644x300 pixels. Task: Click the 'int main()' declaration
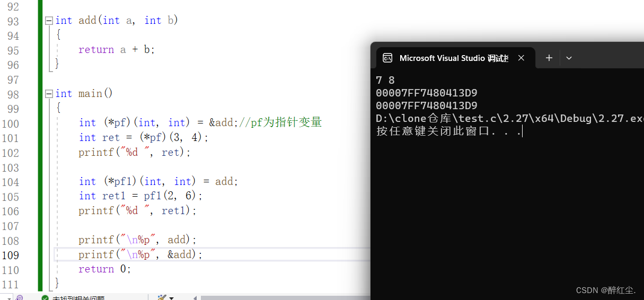[84, 94]
